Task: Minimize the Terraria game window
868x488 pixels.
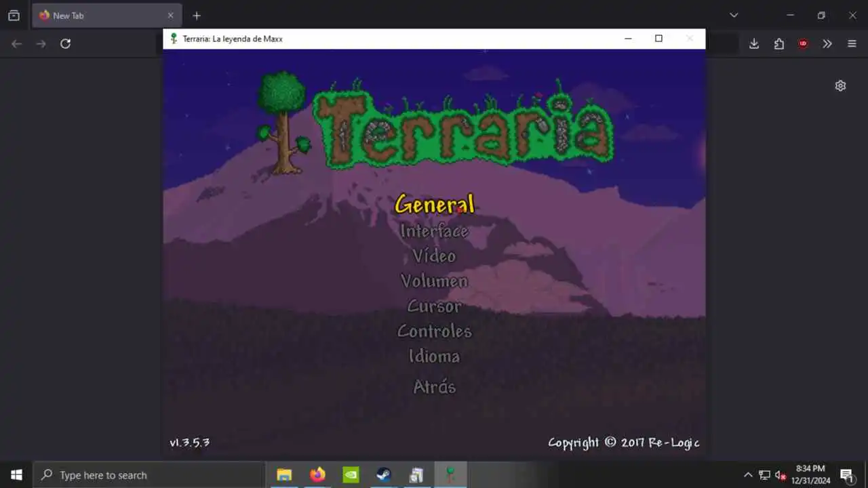Action: pyautogui.click(x=628, y=39)
